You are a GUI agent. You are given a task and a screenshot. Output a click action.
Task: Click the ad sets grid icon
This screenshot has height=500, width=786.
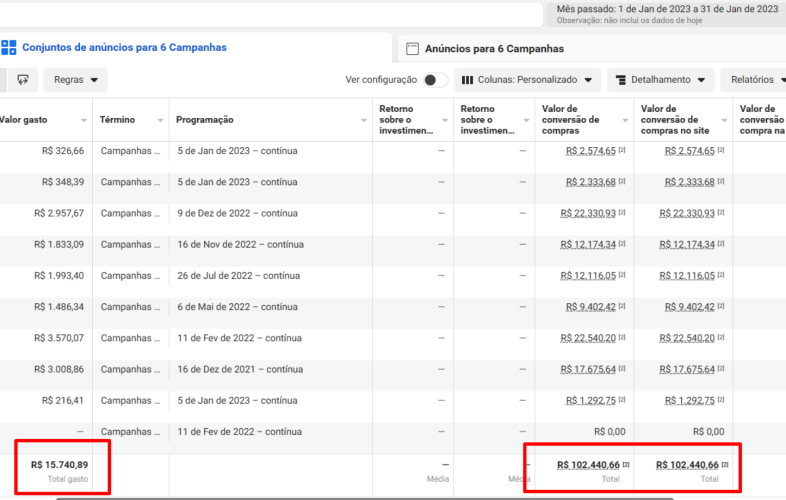click(x=9, y=48)
